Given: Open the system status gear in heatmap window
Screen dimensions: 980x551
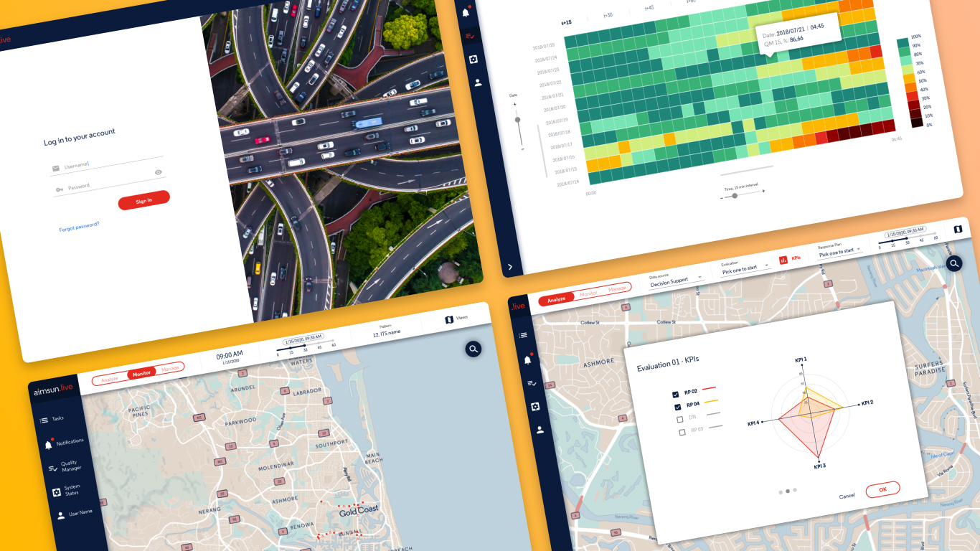Looking at the screenshot, I should [x=473, y=59].
